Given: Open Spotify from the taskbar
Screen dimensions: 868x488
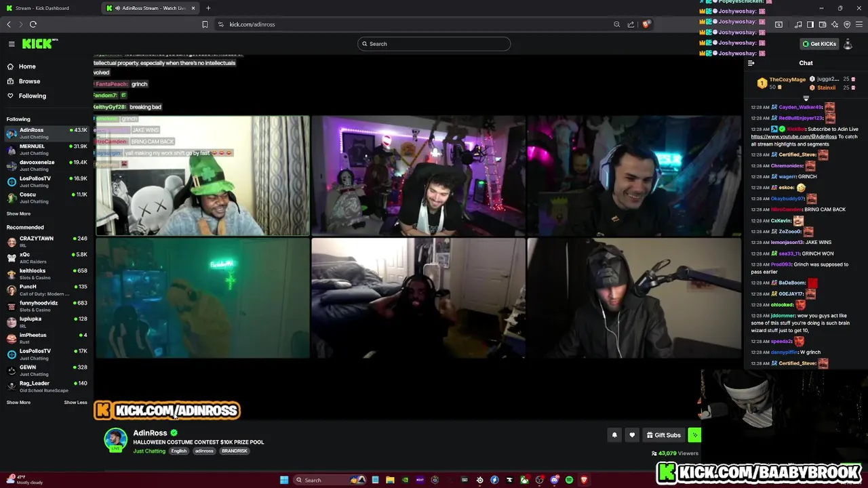Looking at the screenshot, I should [x=569, y=480].
